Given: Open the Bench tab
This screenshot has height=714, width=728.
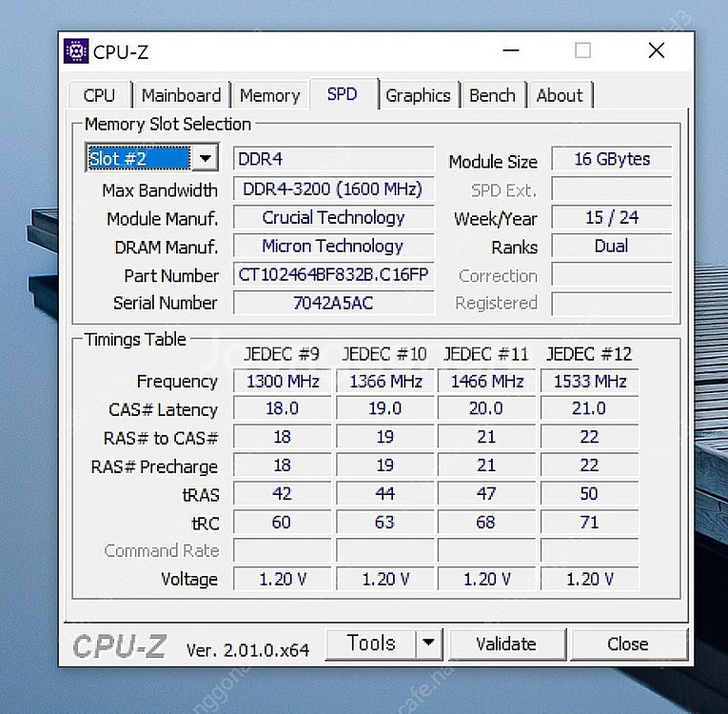Looking at the screenshot, I should 492,95.
